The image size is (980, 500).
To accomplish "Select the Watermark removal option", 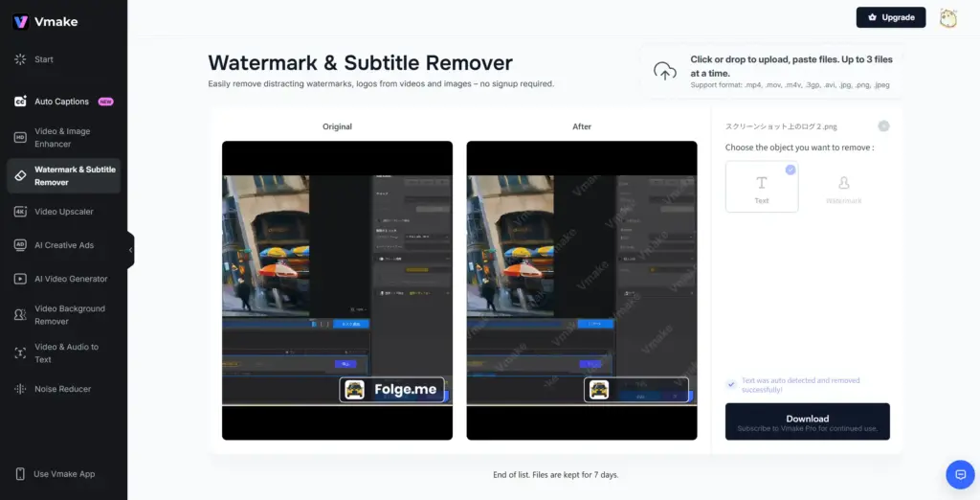I will click(844, 187).
